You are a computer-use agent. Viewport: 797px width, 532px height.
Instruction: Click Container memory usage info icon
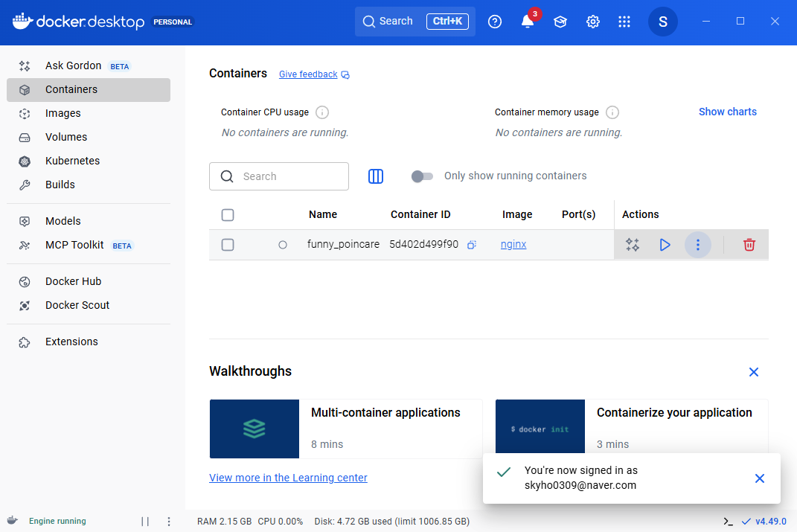point(612,112)
